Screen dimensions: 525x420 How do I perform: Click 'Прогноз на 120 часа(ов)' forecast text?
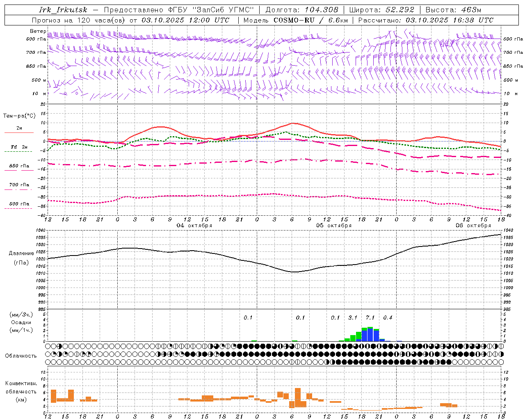tap(79, 20)
